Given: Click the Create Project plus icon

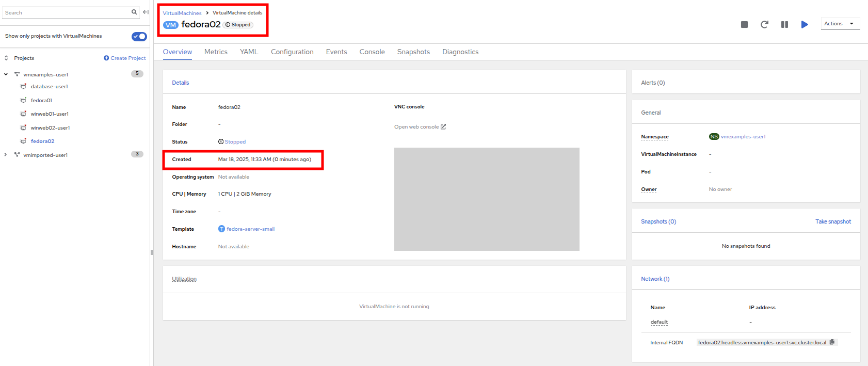Looking at the screenshot, I should click(106, 58).
